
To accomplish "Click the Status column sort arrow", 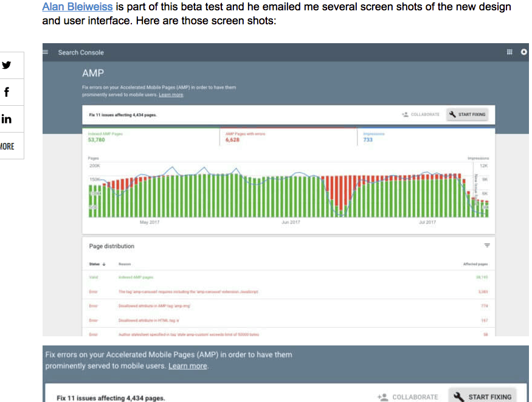I will point(103,264).
